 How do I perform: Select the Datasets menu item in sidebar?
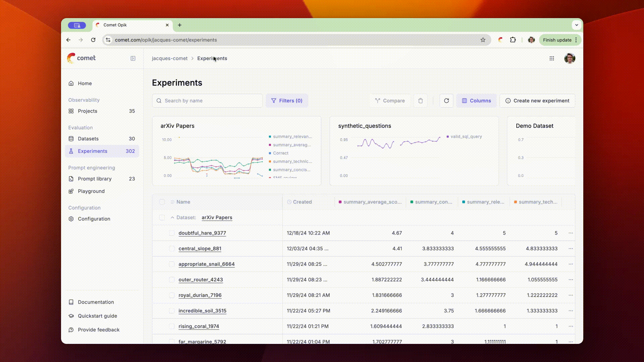88,138
